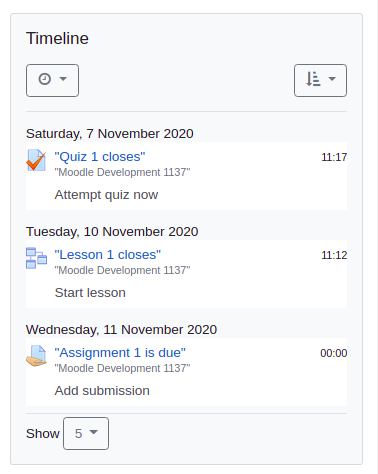This screenshot has width=378, height=474.
Task: Click Saturday, 7 November 2020 date heading
Action: click(110, 134)
